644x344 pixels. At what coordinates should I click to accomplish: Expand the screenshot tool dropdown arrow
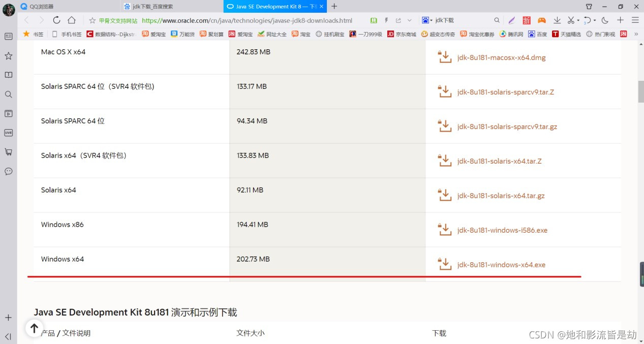coord(578,21)
